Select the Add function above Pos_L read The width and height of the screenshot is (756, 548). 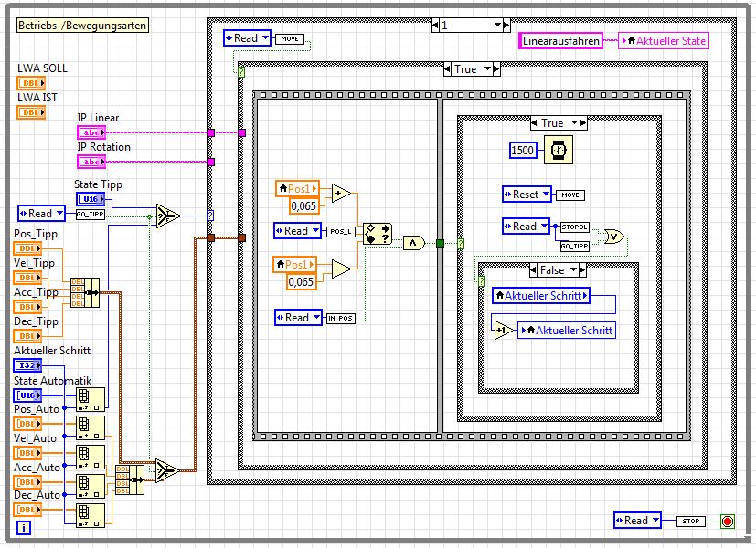pyautogui.click(x=341, y=194)
